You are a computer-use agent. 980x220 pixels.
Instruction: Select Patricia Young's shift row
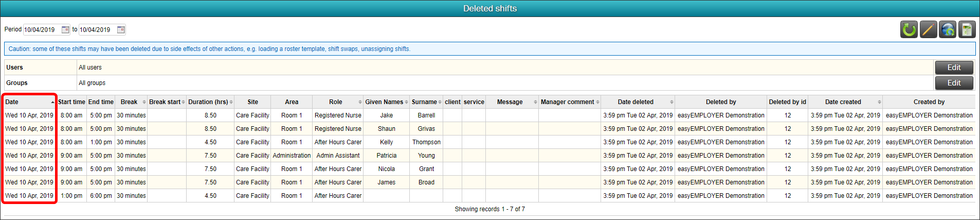[x=489, y=156]
